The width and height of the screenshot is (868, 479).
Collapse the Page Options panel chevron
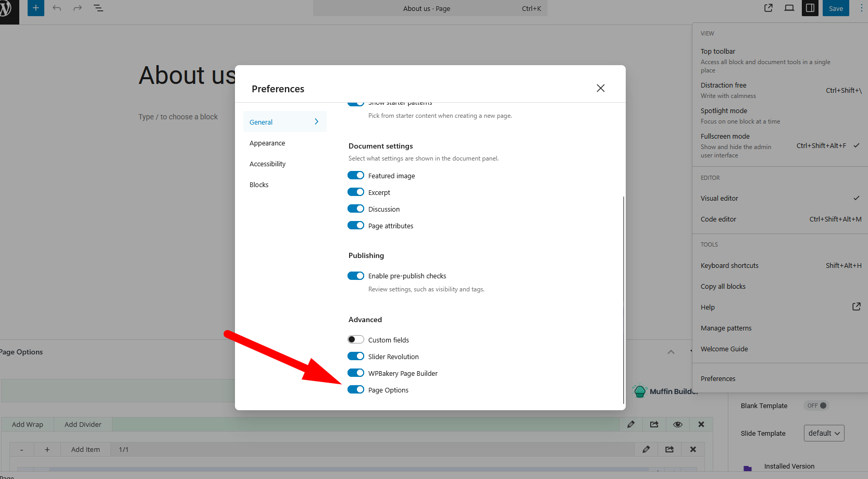pyautogui.click(x=671, y=352)
